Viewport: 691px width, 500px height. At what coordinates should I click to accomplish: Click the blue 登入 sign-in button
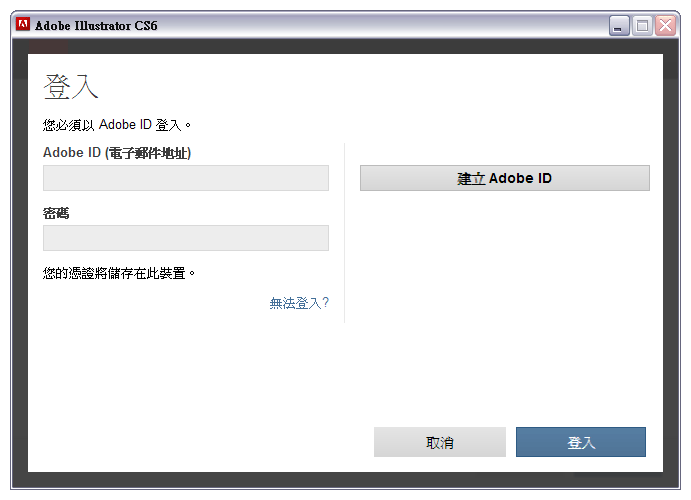tap(581, 442)
